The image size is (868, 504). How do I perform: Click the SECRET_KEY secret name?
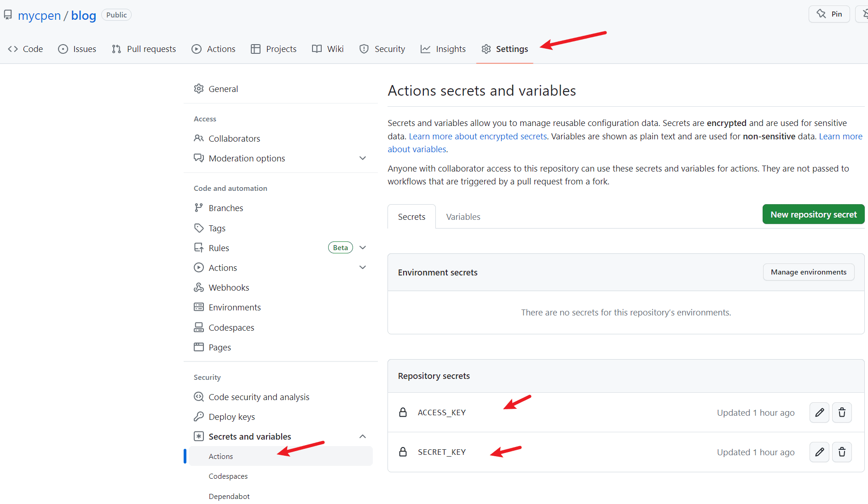[441, 452]
